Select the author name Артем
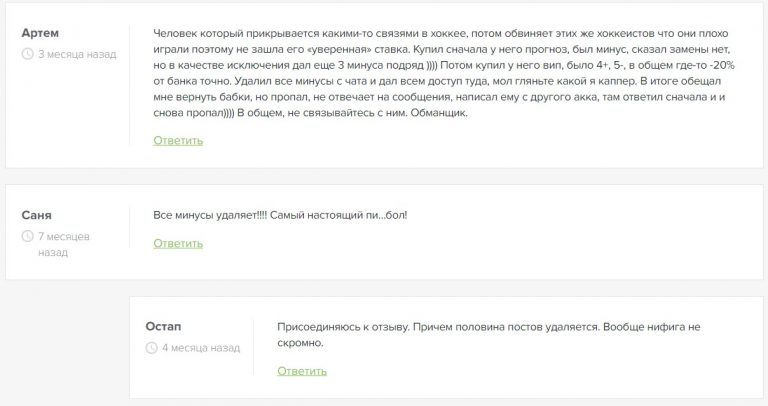Image resolution: width=768 pixels, height=406 pixels. [40, 33]
